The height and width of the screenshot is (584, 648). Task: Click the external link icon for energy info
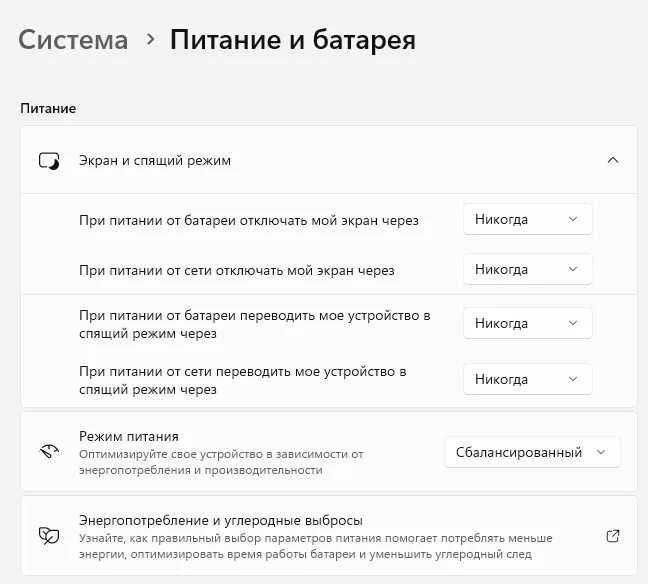click(613, 536)
